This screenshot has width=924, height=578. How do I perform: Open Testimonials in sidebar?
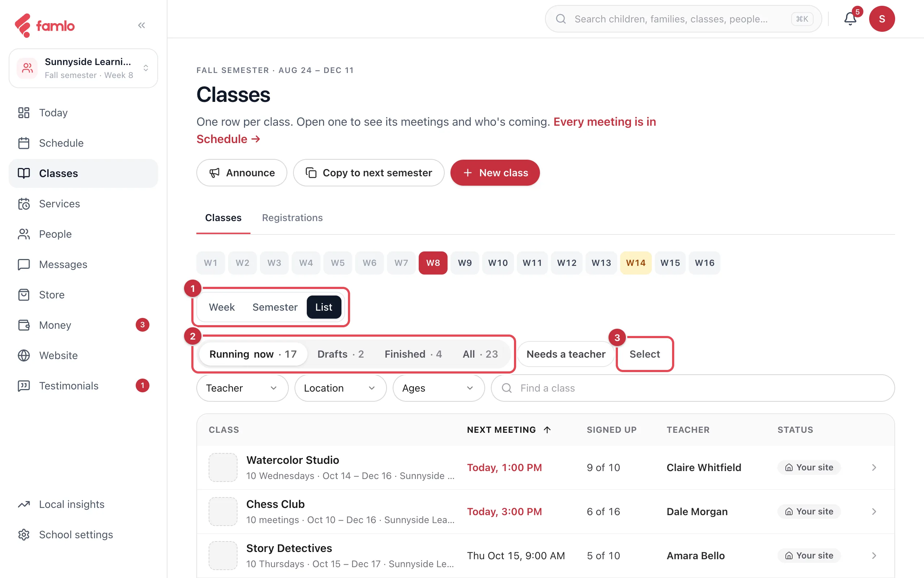83,386
